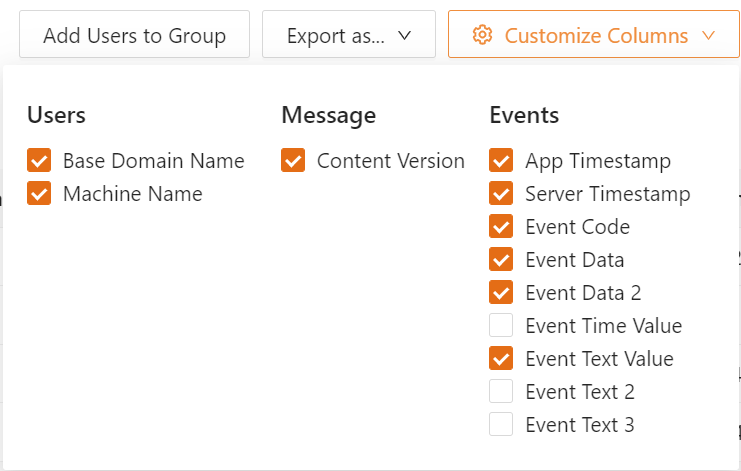Click the gear icon in Customize Columns
Viewport: 741px width, 471px height.
tap(482, 35)
